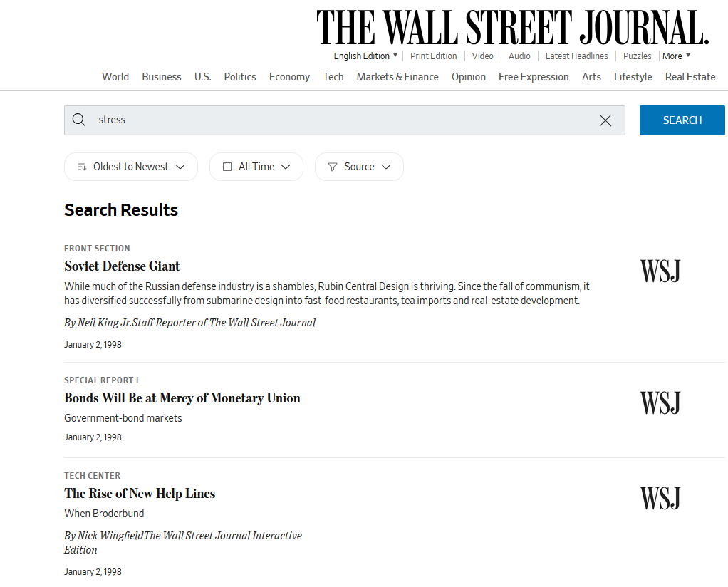Screen dimensions: 728x587
Task: Open The Rise of New Help Lines
Action: click(x=140, y=494)
